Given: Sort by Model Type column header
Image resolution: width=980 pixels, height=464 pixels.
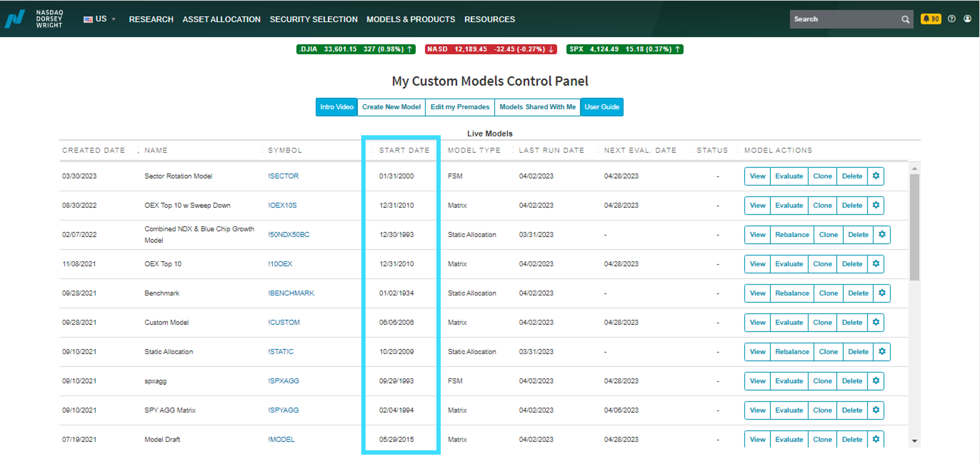Looking at the screenshot, I should click(474, 150).
